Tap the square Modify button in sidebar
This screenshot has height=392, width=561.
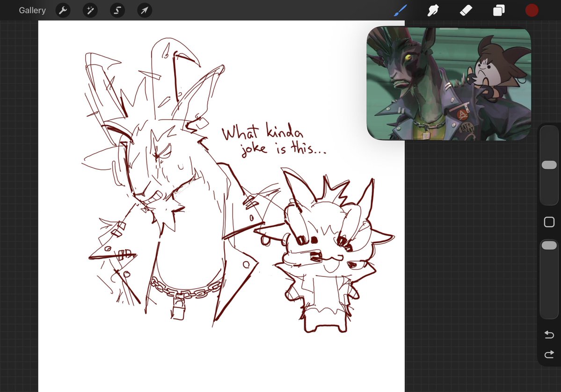pyautogui.click(x=549, y=222)
